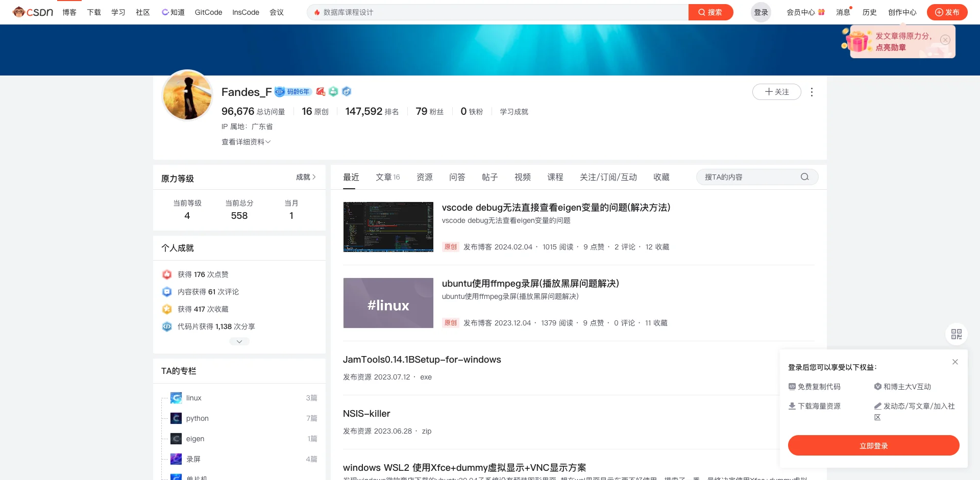Click the user avatar picture

187,95
